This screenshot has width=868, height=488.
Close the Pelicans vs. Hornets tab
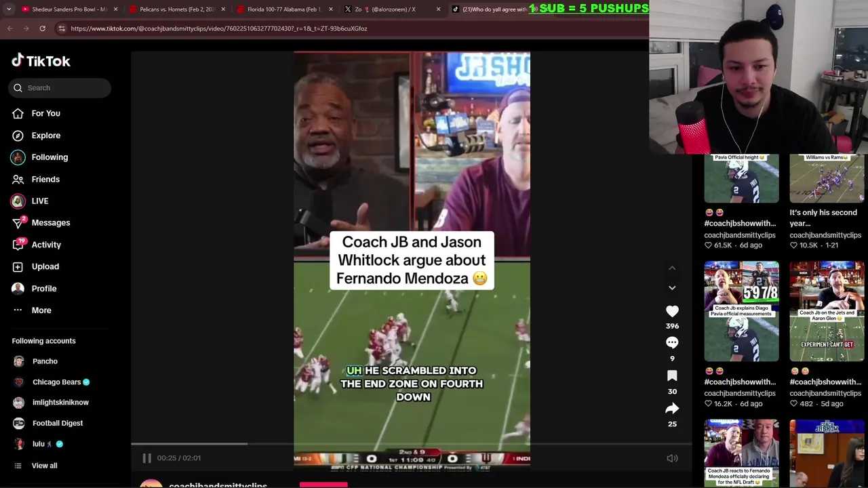(x=223, y=9)
